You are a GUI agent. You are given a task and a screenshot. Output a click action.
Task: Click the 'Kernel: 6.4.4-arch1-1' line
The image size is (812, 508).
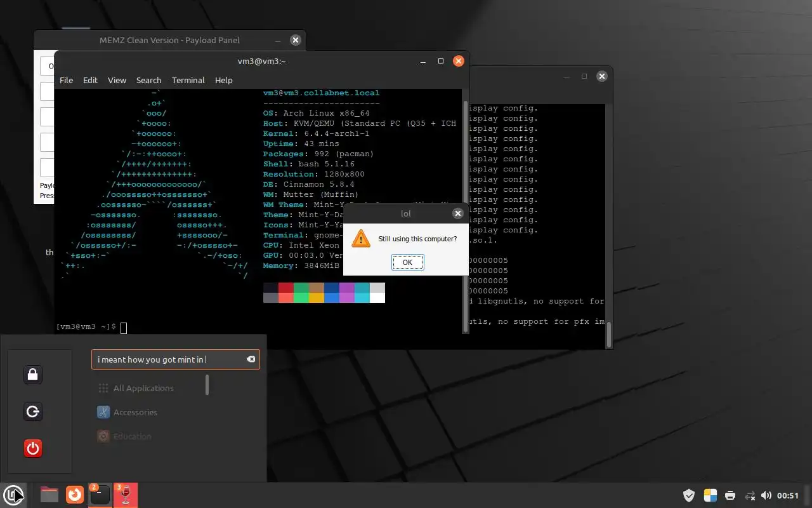pyautogui.click(x=317, y=133)
